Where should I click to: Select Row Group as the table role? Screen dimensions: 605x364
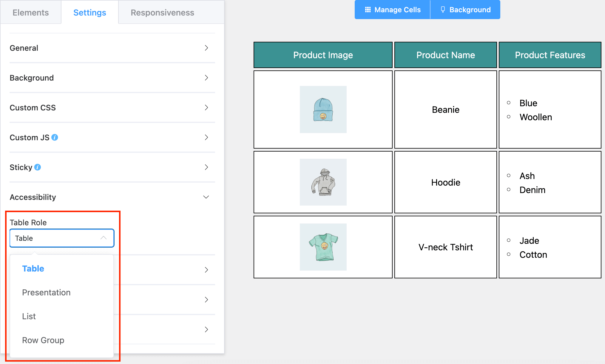[43, 340]
